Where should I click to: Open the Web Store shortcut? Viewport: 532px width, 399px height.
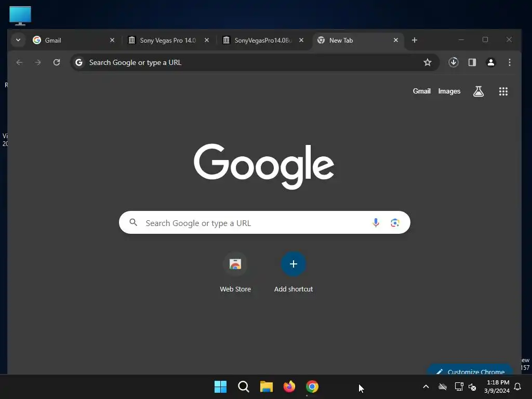coord(235,272)
